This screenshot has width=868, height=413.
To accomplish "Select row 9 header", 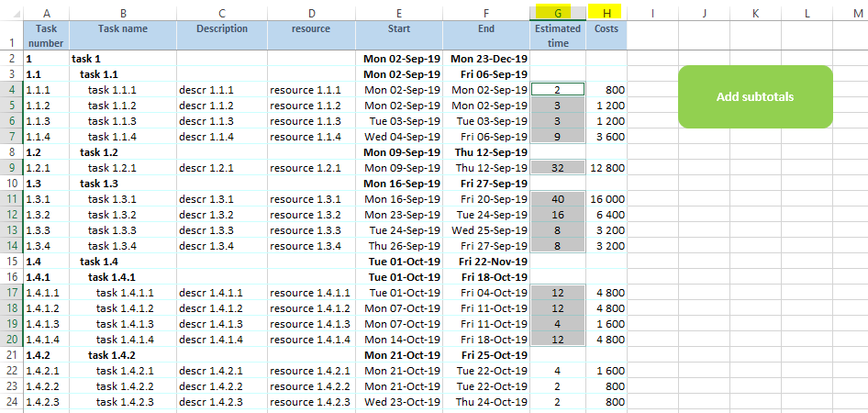I will coord(11,168).
